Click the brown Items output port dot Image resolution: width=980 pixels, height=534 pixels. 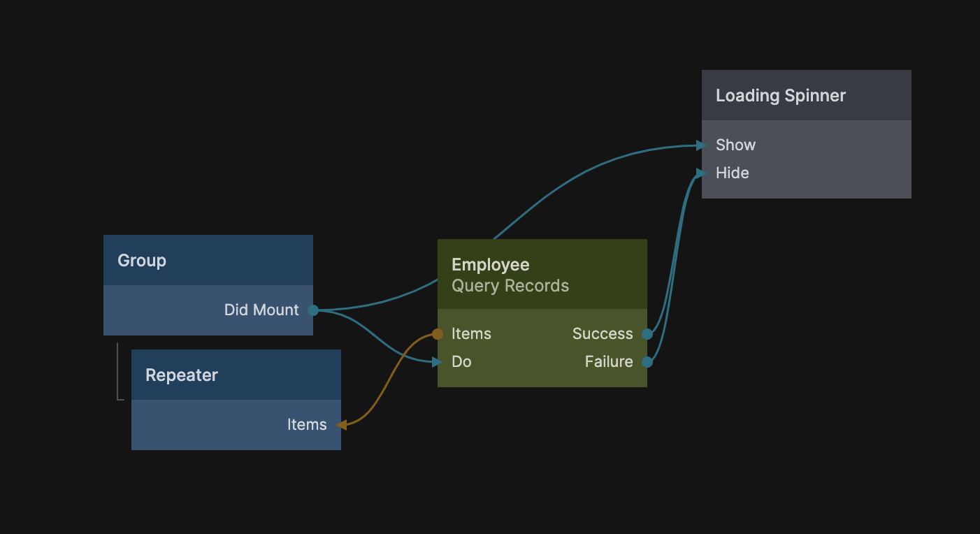tap(438, 334)
